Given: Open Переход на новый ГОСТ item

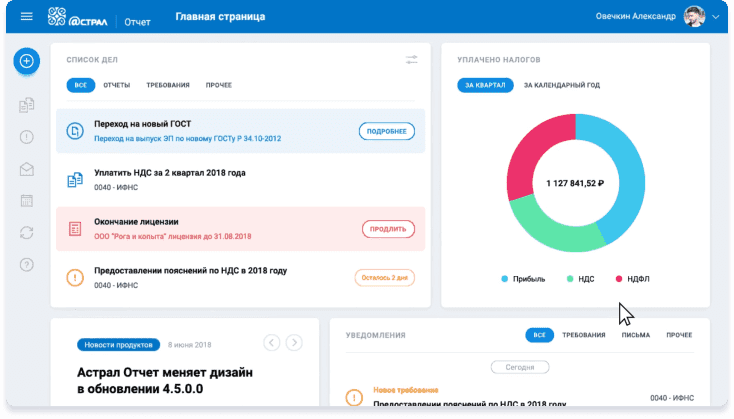Looking at the screenshot, I should (240, 131).
